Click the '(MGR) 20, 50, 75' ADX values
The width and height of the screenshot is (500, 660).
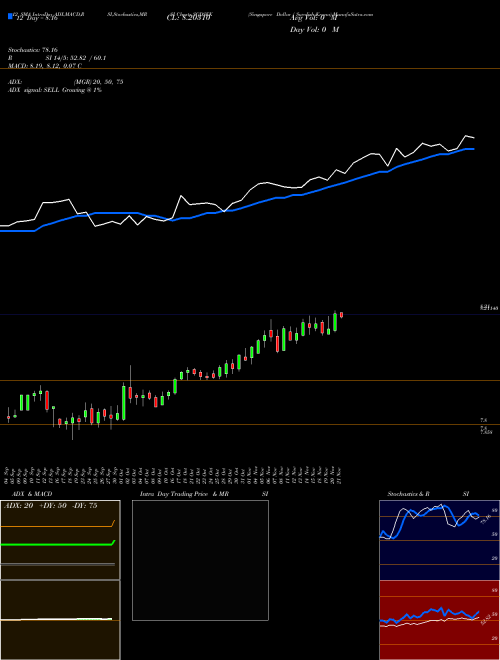(x=98, y=82)
